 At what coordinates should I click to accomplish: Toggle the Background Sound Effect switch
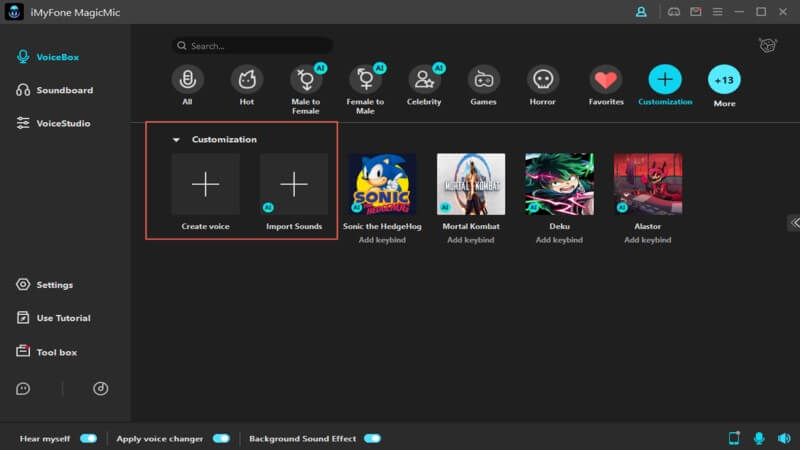click(x=372, y=438)
